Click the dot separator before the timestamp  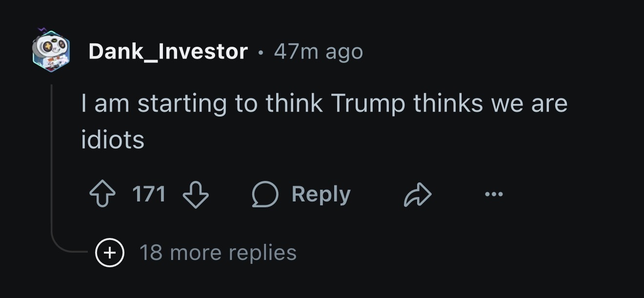[x=262, y=52]
